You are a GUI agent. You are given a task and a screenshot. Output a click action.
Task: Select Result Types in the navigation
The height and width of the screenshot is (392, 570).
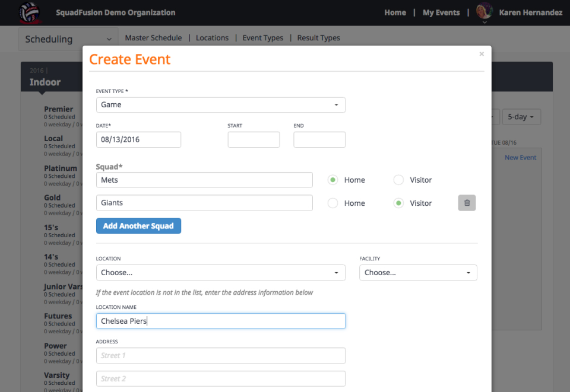pos(318,37)
